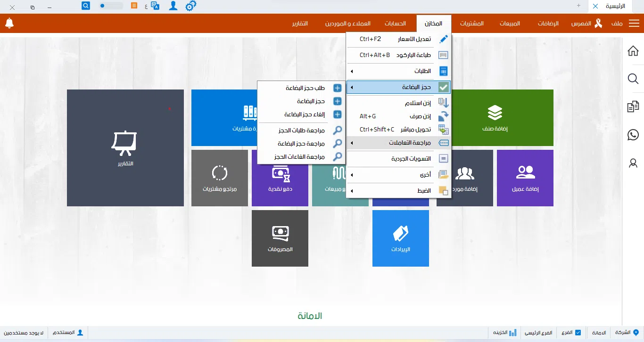The image size is (644, 342).
Task: Open the hamburger menu next to ملف
Action: [634, 24]
